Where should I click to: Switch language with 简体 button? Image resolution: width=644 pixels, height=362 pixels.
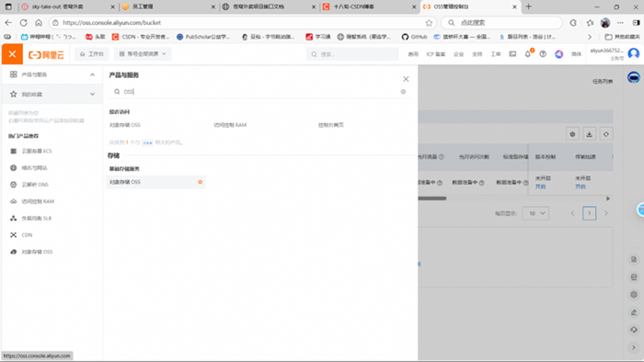(576, 54)
